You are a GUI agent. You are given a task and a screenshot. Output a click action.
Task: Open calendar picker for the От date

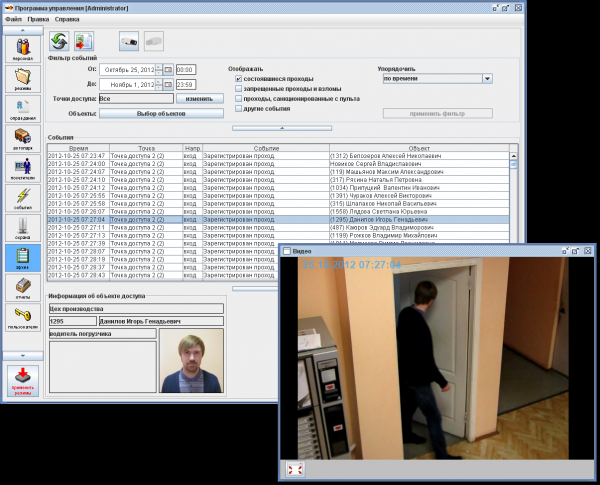coord(168,70)
